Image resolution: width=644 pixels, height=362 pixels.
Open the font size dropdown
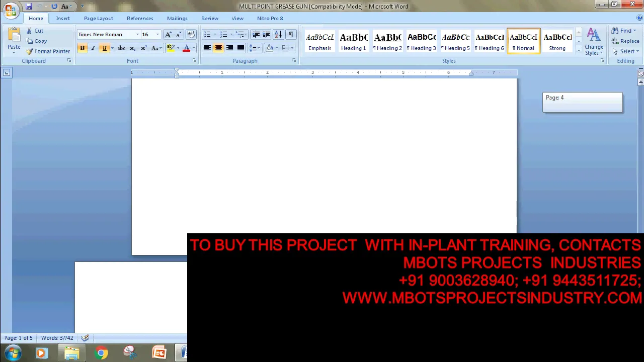tap(157, 35)
